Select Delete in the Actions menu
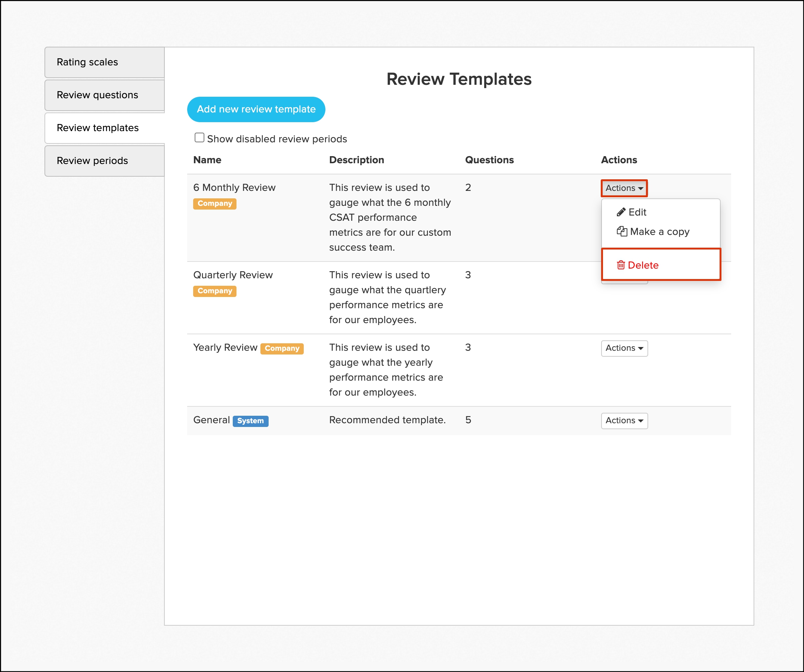 point(643,265)
